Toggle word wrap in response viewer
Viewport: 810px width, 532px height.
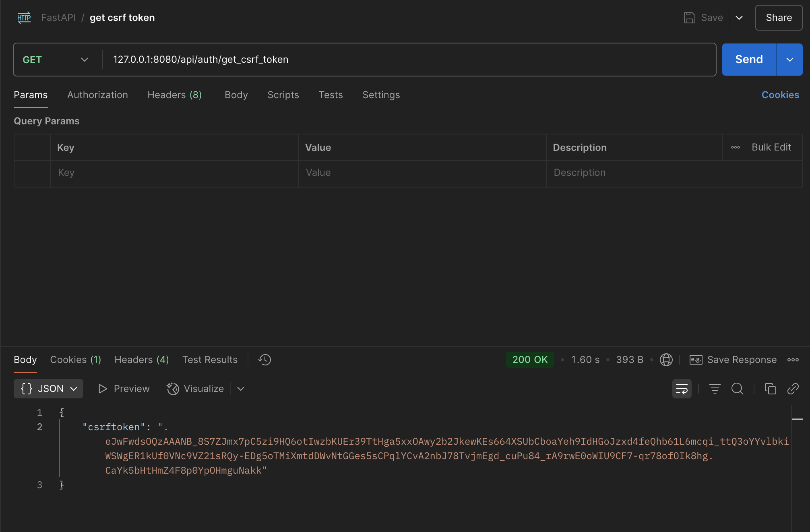click(x=682, y=389)
